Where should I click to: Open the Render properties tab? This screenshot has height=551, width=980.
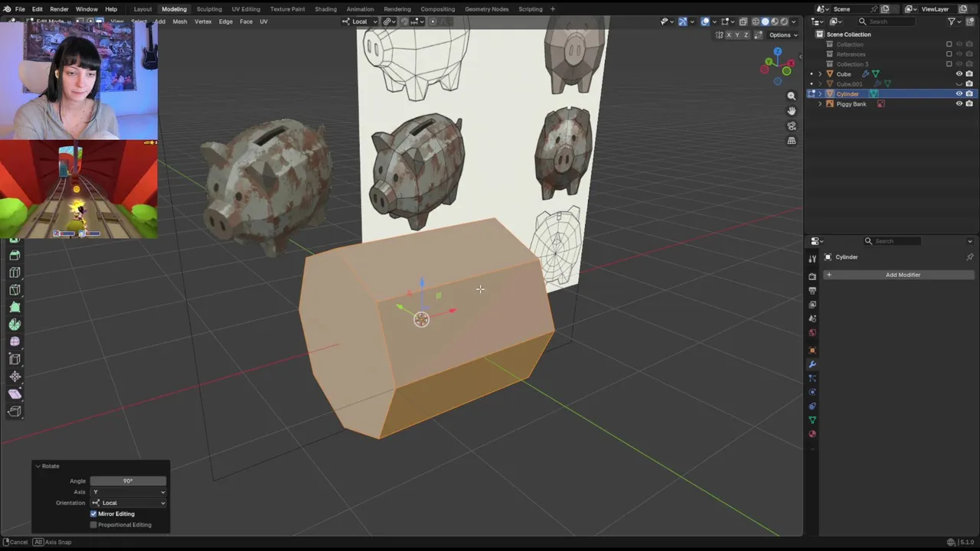tap(812, 275)
